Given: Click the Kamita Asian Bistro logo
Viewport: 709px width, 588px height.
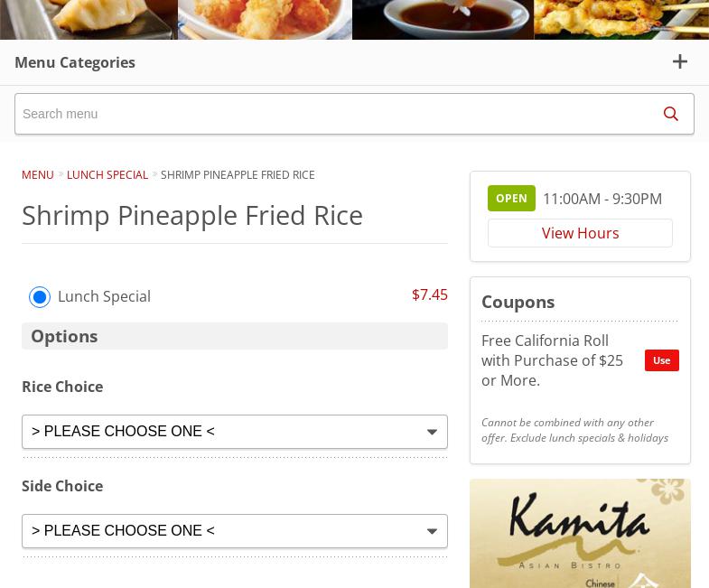Looking at the screenshot, I should pyautogui.click(x=580, y=533).
